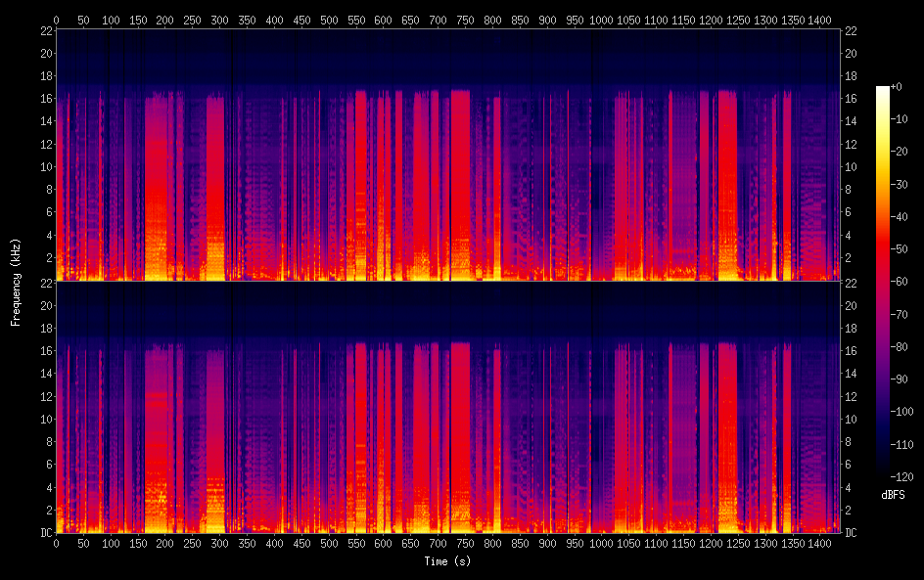Click the "dBFS" label under the color scale
Viewport: 924px width, 580px height.
(x=893, y=496)
